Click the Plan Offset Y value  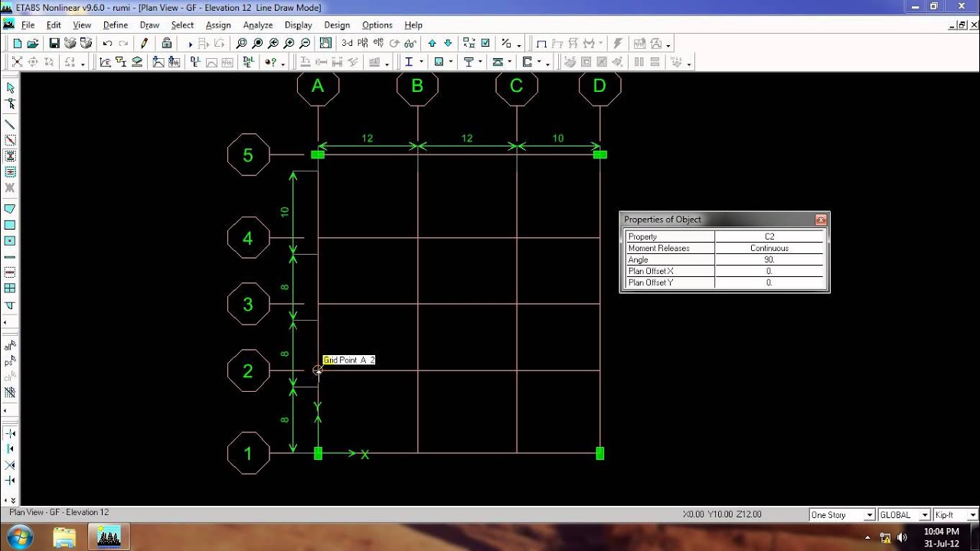(769, 282)
